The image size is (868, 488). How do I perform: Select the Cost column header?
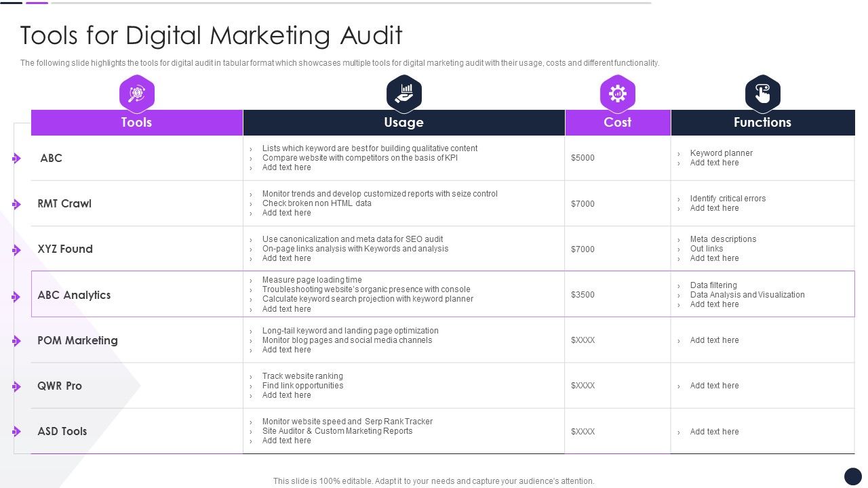tap(618, 123)
